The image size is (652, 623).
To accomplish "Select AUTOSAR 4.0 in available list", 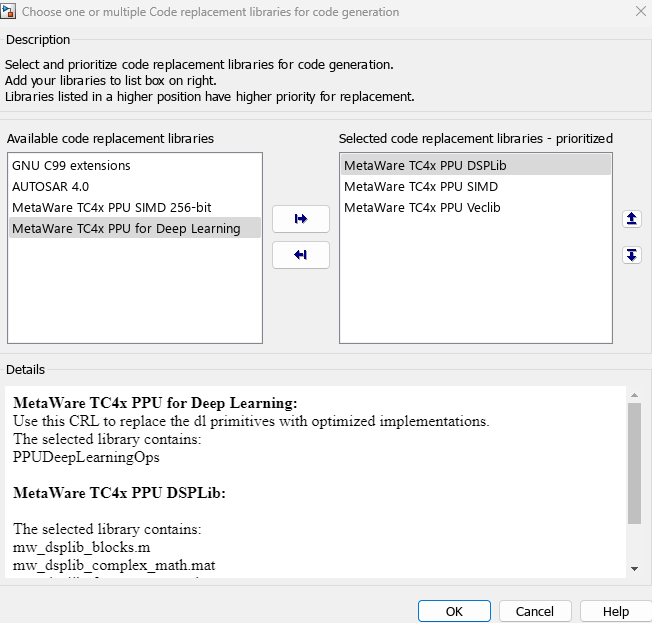I will (49, 186).
